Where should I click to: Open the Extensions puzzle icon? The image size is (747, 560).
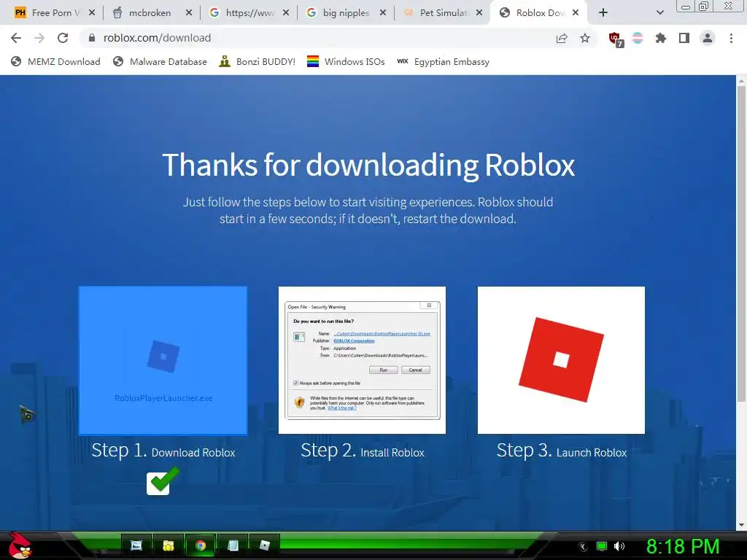pyautogui.click(x=661, y=38)
